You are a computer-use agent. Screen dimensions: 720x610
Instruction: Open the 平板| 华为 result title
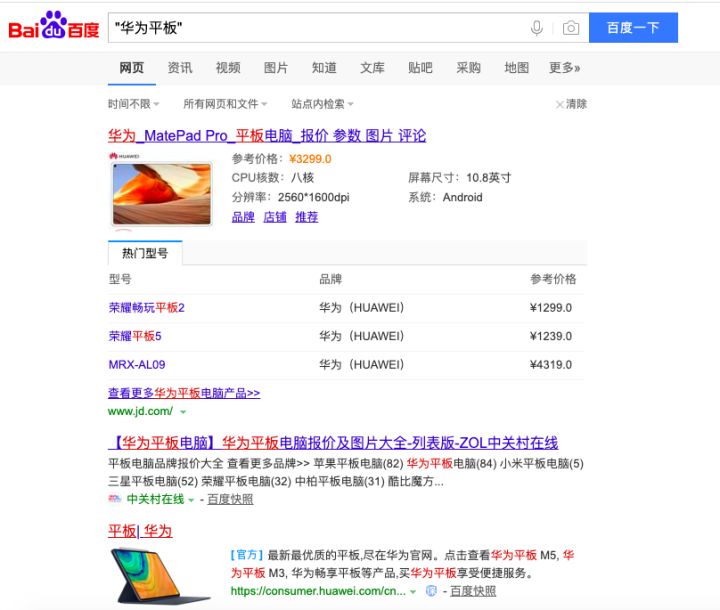(140, 531)
